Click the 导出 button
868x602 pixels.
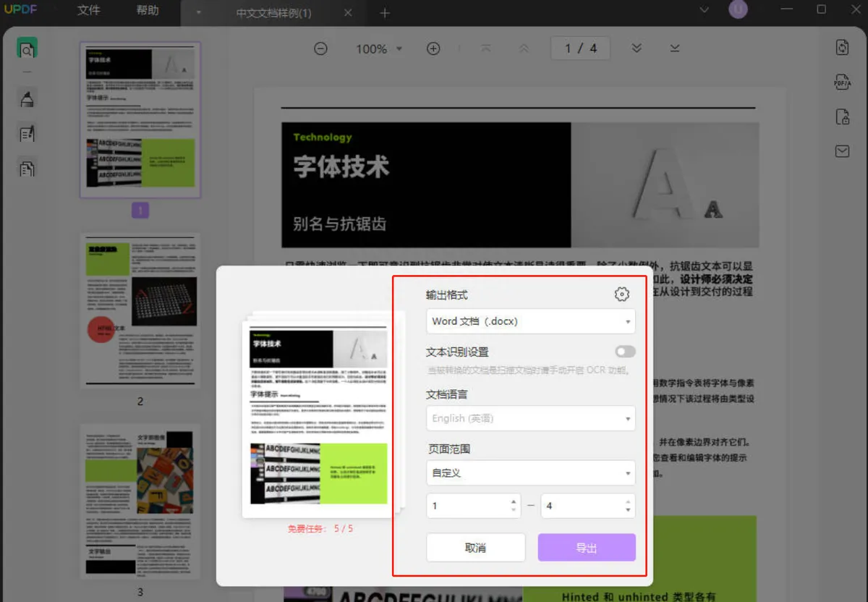pos(587,548)
